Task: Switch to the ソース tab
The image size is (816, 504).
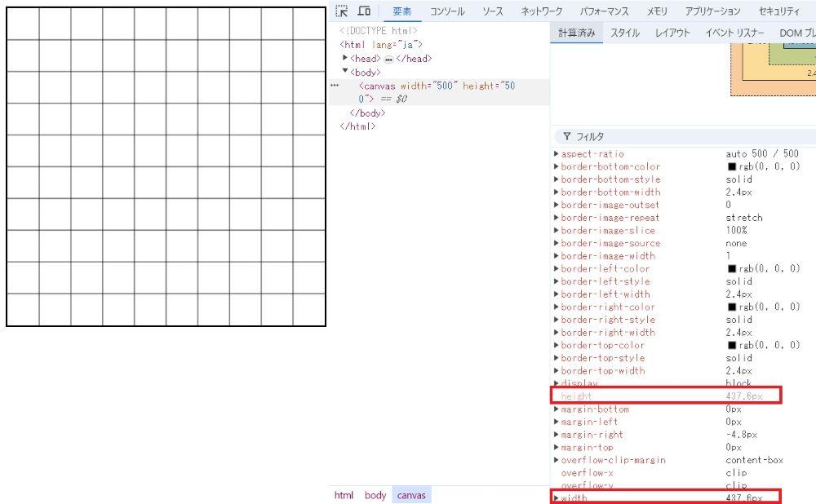Action: (492, 11)
